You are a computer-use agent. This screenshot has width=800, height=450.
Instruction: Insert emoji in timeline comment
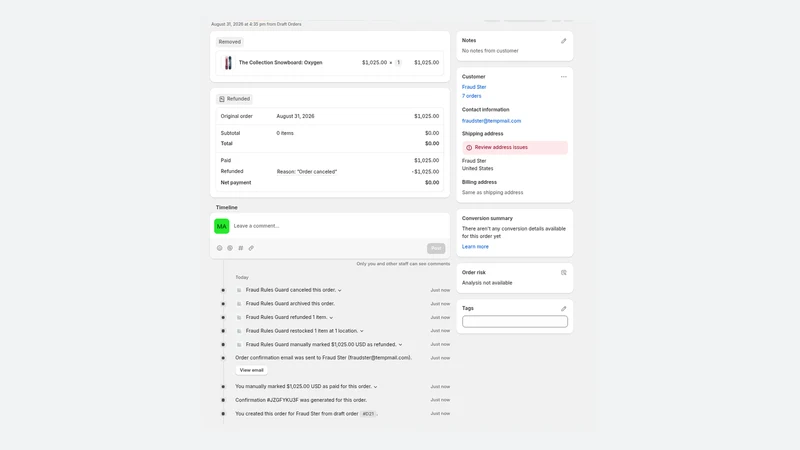click(219, 248)
